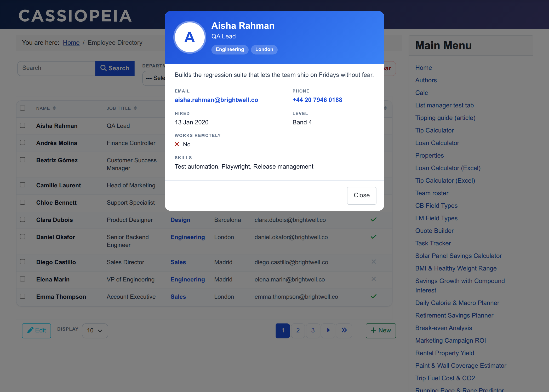This screenshot has width=549, height=392.
Task: Go to pagination page 2
Action: click(x=298, y=331)
